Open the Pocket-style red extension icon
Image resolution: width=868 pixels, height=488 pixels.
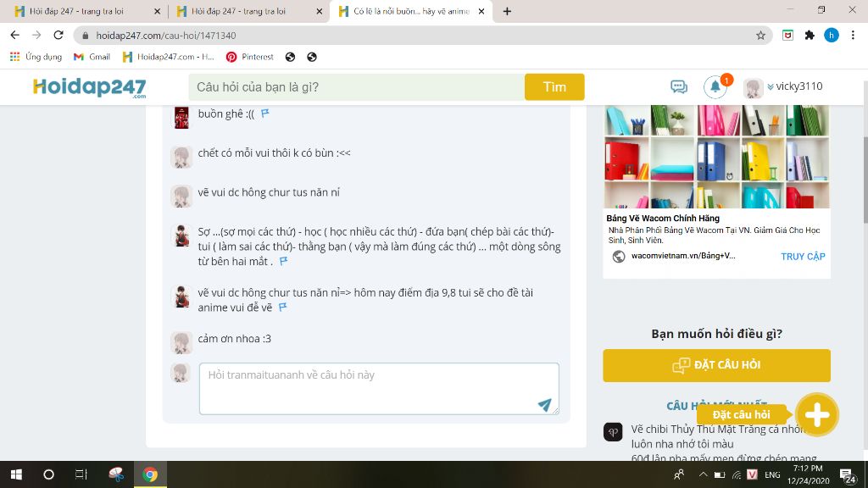tap(787, 36)
